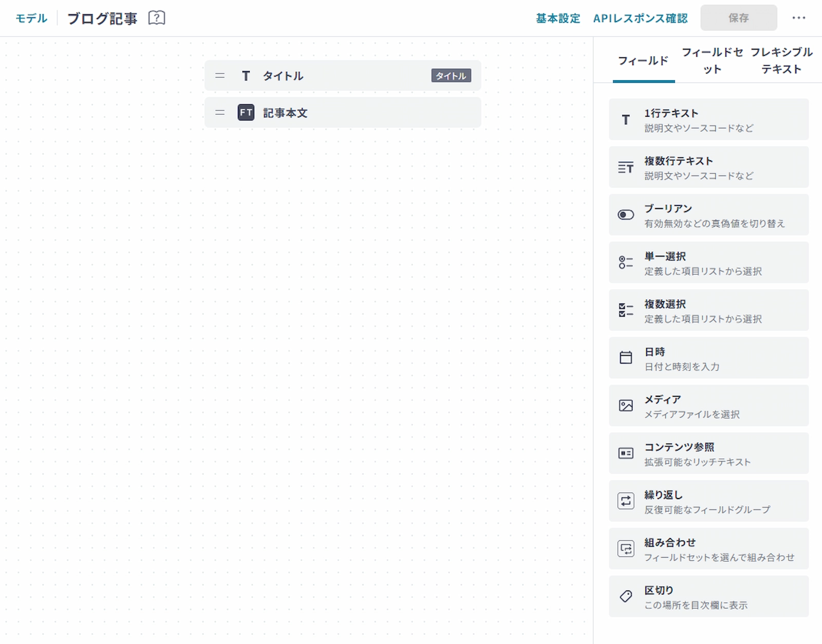Click the 1行テキスト field T icon

pyautogui.click(x=625, y=120)
